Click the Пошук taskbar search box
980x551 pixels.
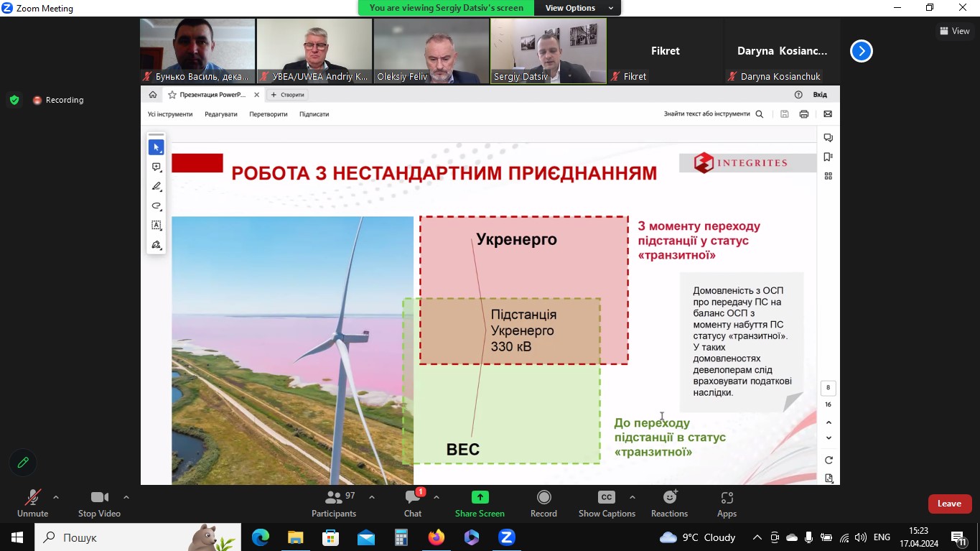tap(138, 537)
